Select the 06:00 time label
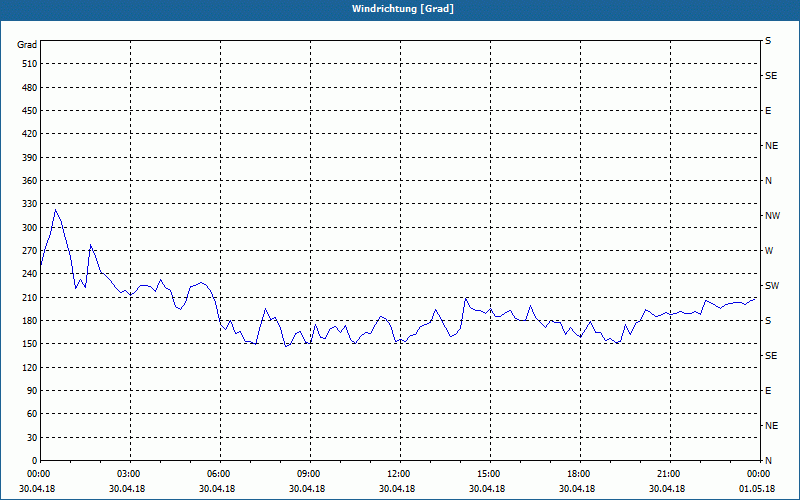 click(x=220, y=474)
